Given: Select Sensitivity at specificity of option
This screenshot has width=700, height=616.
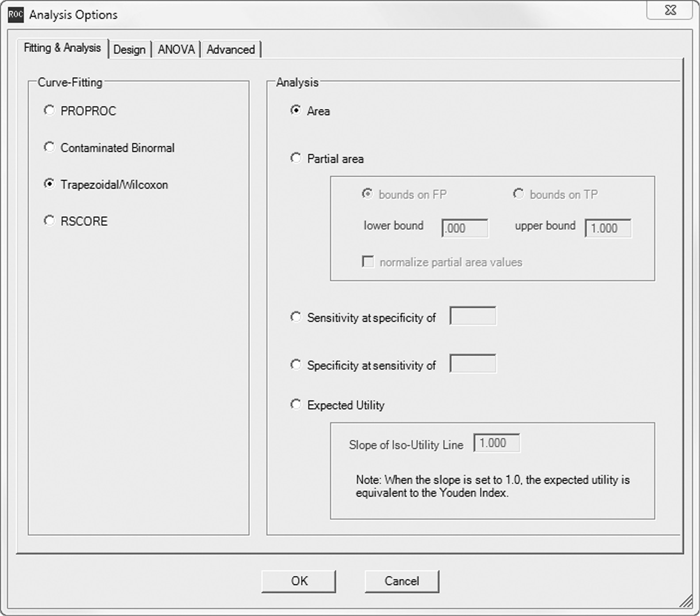Looking at the screenshot, I should 296,317.
